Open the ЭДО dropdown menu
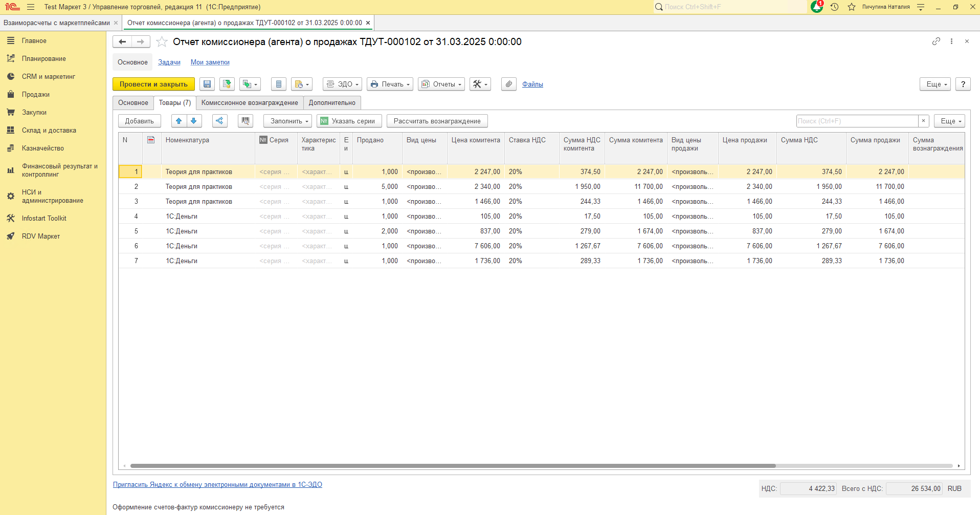The height and width of the screenshot is (515, 980). tap(342, 84)
